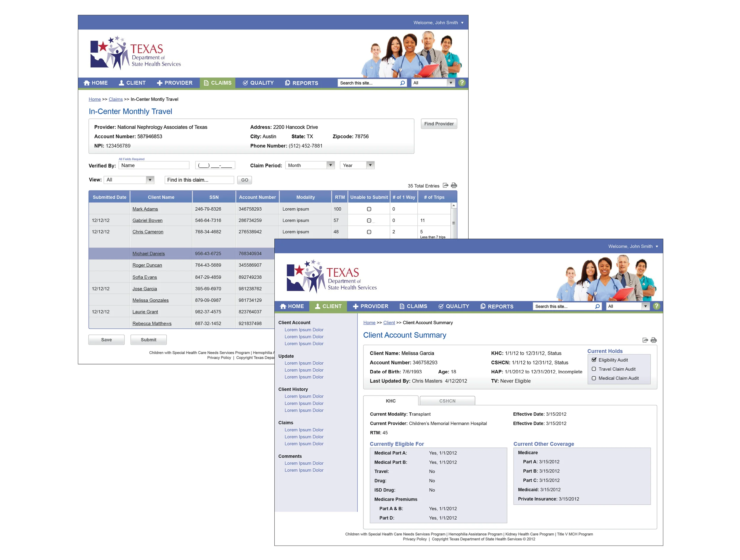Click the export icon beside 35 Total Entries
Screen dimensions: 740x560
pos(445,185)
